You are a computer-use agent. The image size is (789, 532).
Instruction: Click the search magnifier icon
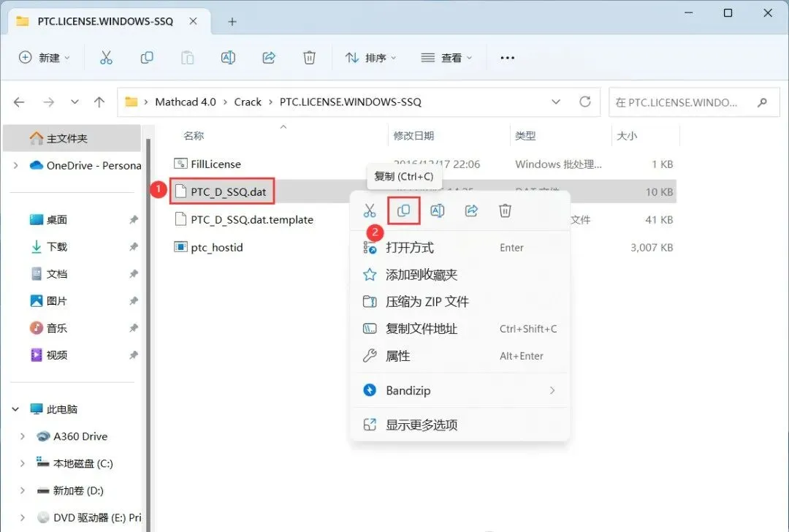762,102
